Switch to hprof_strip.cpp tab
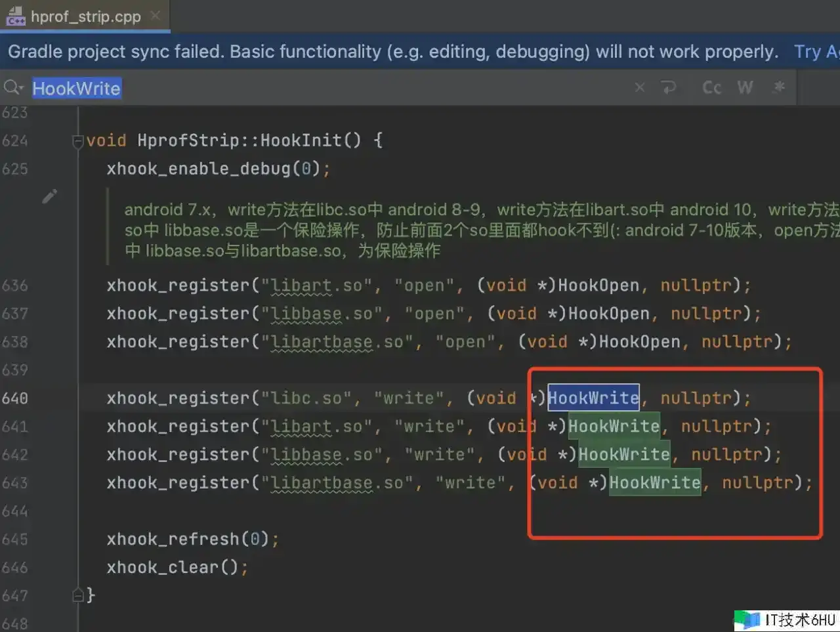This screenshot has height=632, width=840. [x=85, y=16]
